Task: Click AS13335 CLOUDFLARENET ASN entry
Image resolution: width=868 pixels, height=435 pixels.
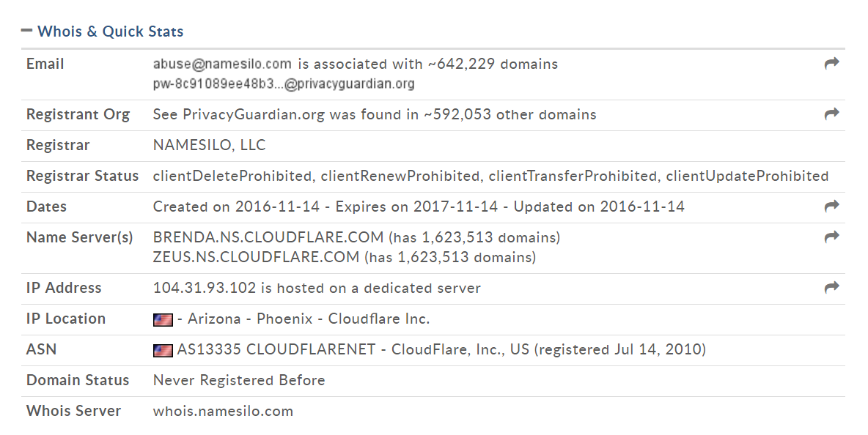Action: click(276, 350)
